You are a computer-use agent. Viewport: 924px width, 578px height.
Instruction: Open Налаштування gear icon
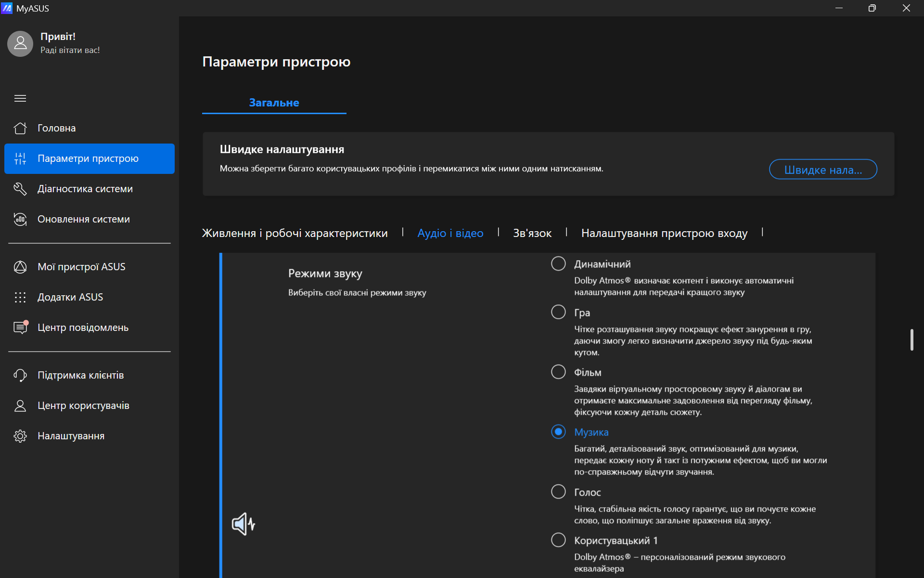(20, 436)
